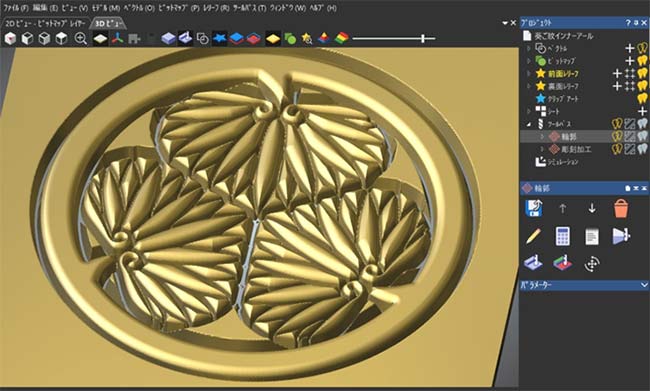This screenshot has width=650, height=391.
Task: Open the view tab list dropdown arrow
Action: point(505,23)
